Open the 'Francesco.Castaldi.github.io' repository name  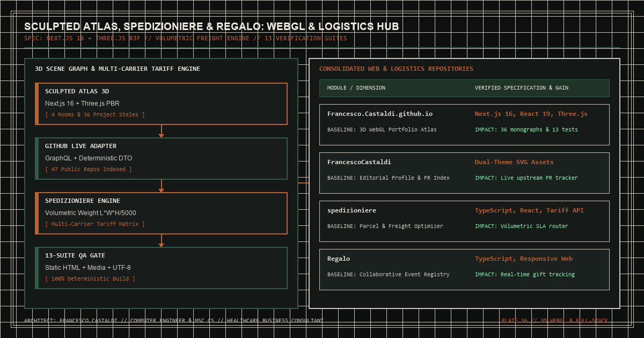(x=380, y=114)
